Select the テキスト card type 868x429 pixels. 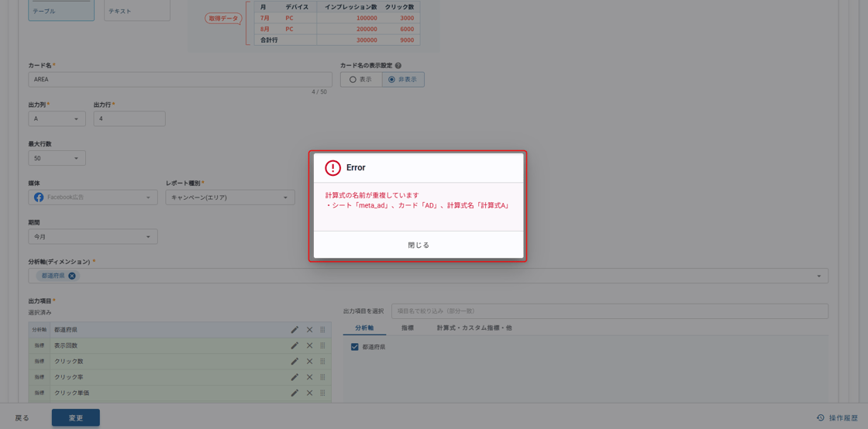(x=136, y=11)
